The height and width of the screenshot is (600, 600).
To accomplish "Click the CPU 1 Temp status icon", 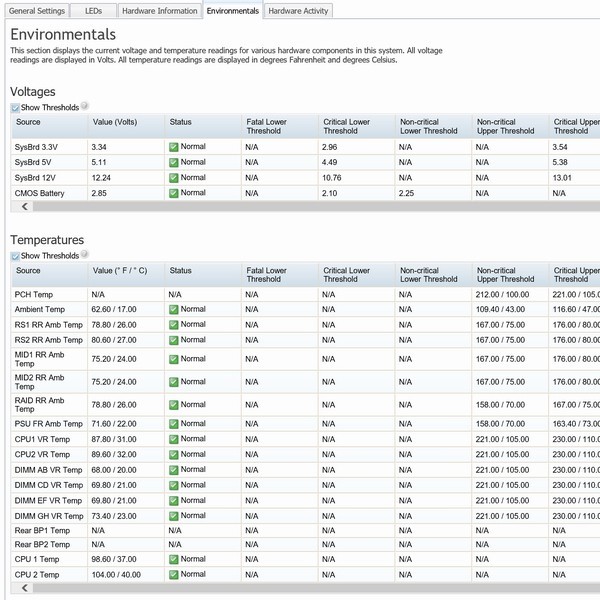I will tap(173, 559).
